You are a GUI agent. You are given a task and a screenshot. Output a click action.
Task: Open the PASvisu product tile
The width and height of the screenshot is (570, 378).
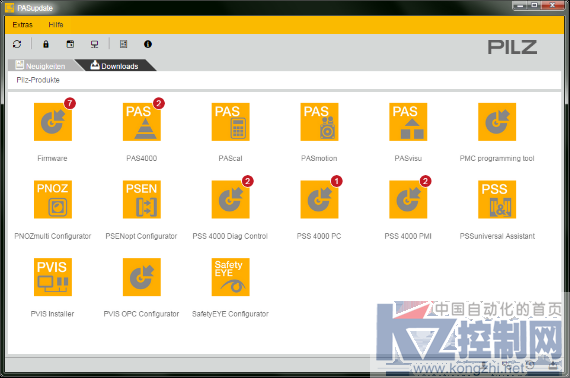click(408, 122)
